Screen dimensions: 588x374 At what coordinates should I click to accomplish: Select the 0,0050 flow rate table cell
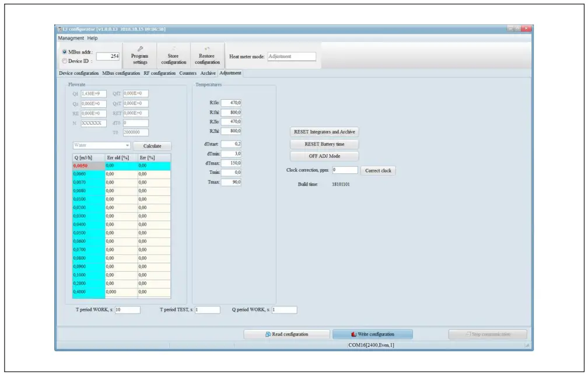(87, 166)
